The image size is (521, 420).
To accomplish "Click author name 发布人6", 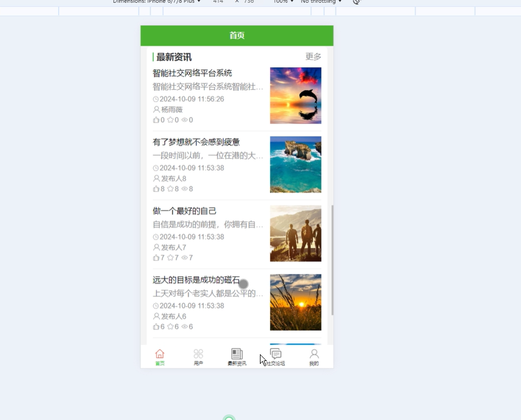I will pyautogui.click(x=173, y=316).
